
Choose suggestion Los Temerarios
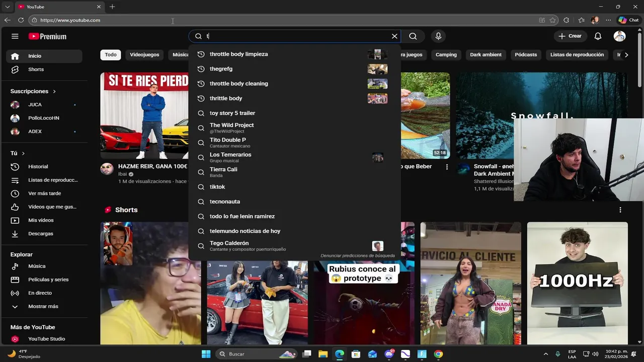point(294,157)
